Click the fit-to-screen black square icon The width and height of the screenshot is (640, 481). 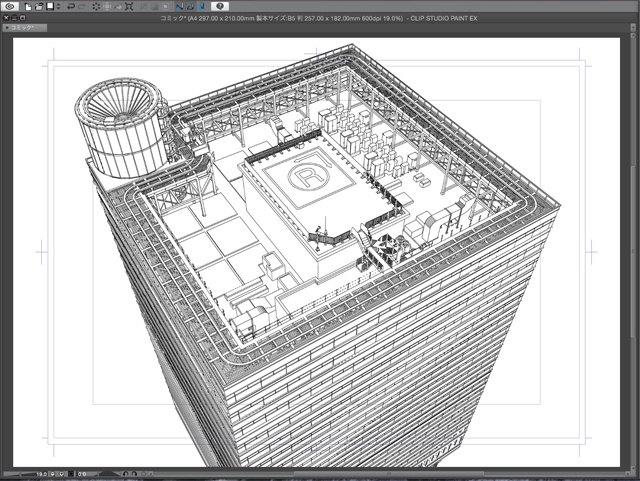[x=71, y=474]
